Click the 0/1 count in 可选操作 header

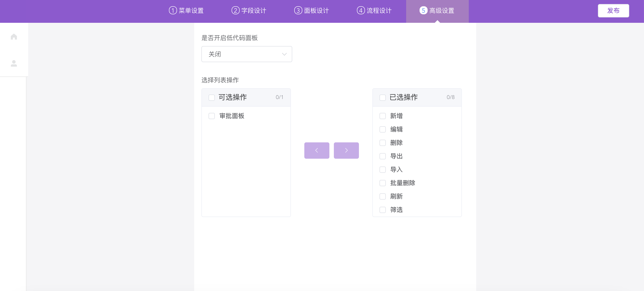pos(279,97)
